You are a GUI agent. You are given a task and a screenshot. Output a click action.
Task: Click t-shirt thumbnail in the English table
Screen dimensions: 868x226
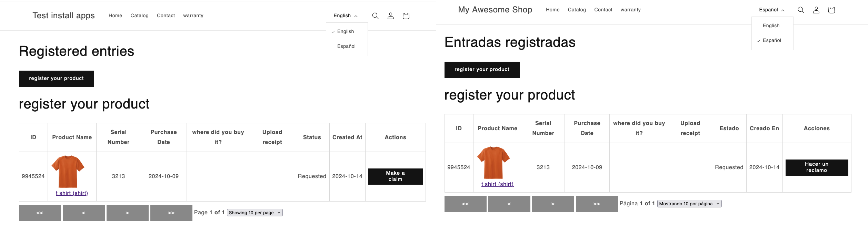(68, 171)
